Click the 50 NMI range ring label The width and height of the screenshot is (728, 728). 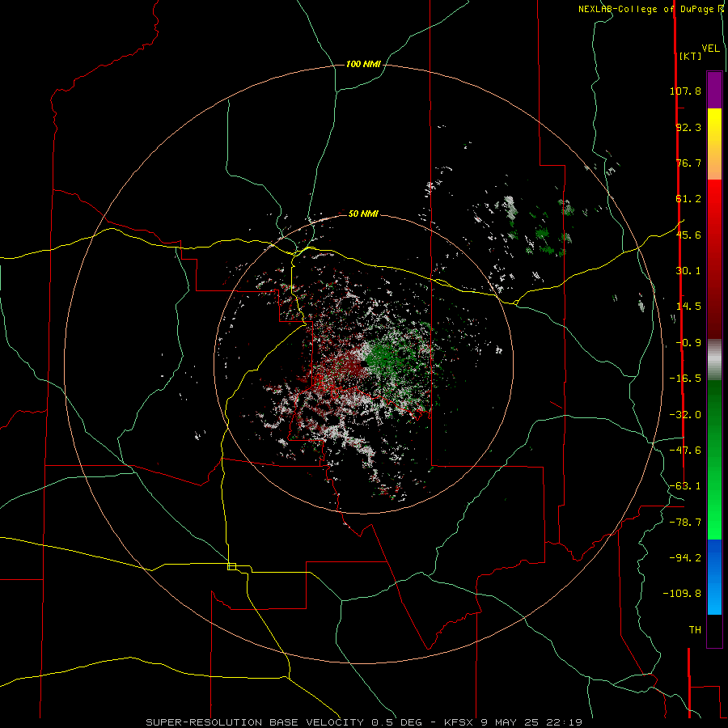pyautogui.click(x=363, y=214)
